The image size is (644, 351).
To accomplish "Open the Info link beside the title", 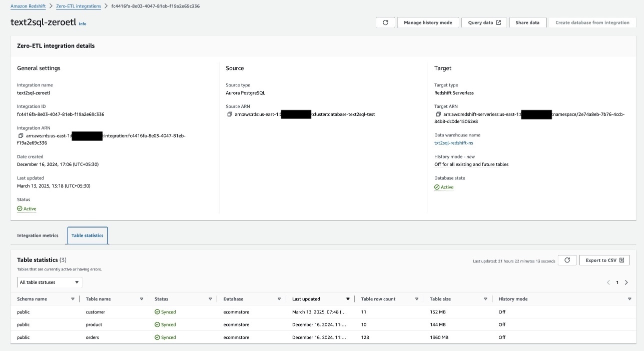I will tap(83, 23).
